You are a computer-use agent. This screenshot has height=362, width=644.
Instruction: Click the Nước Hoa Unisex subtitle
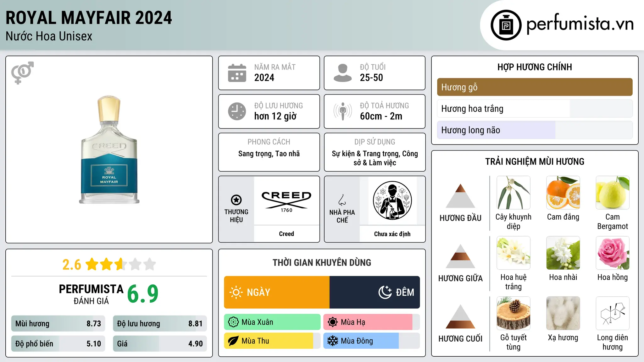click(49, 36)
